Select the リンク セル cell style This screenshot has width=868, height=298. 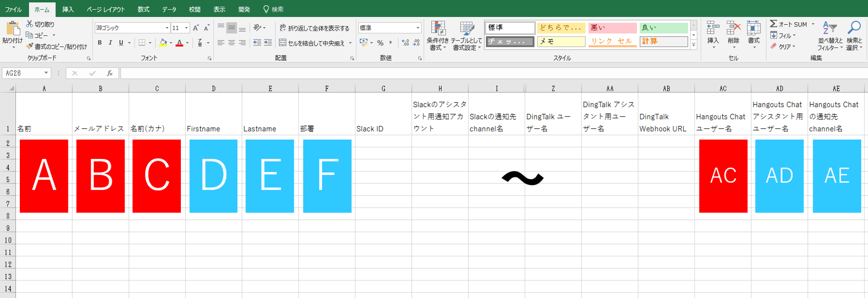612,42
